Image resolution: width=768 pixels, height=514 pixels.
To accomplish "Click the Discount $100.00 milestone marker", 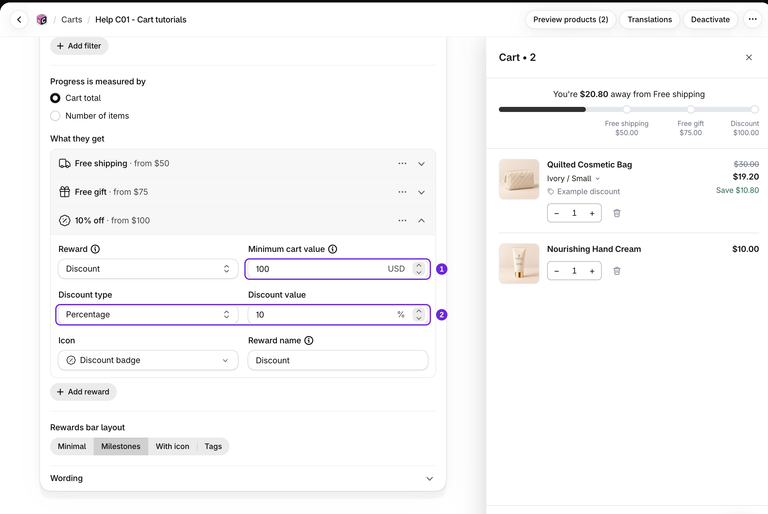I will pyautogui.click(x=754, y=109).
